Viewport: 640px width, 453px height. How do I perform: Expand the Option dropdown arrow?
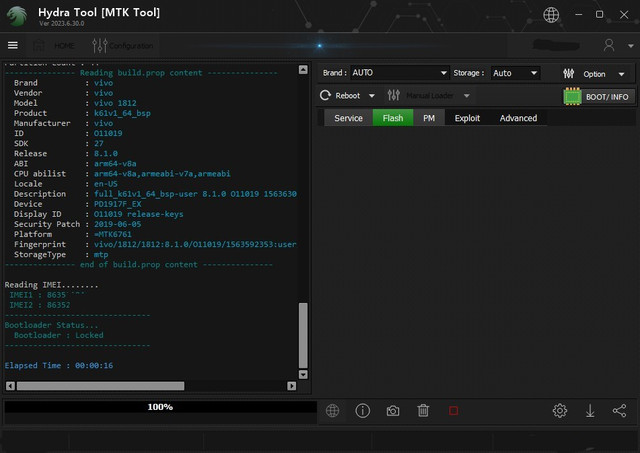coord(621,74)
